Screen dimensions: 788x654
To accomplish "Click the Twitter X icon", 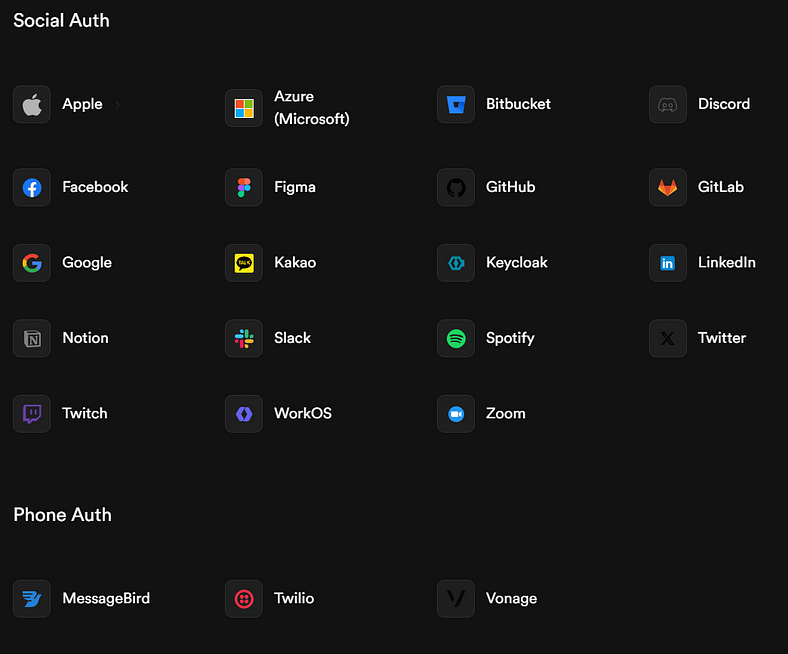I will click(x=668, y=338).
